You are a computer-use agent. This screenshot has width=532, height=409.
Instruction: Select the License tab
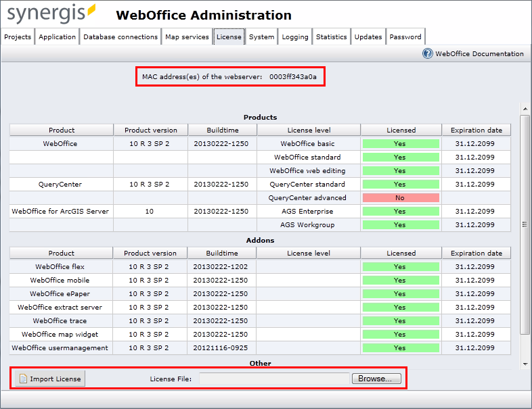(229, 37)
